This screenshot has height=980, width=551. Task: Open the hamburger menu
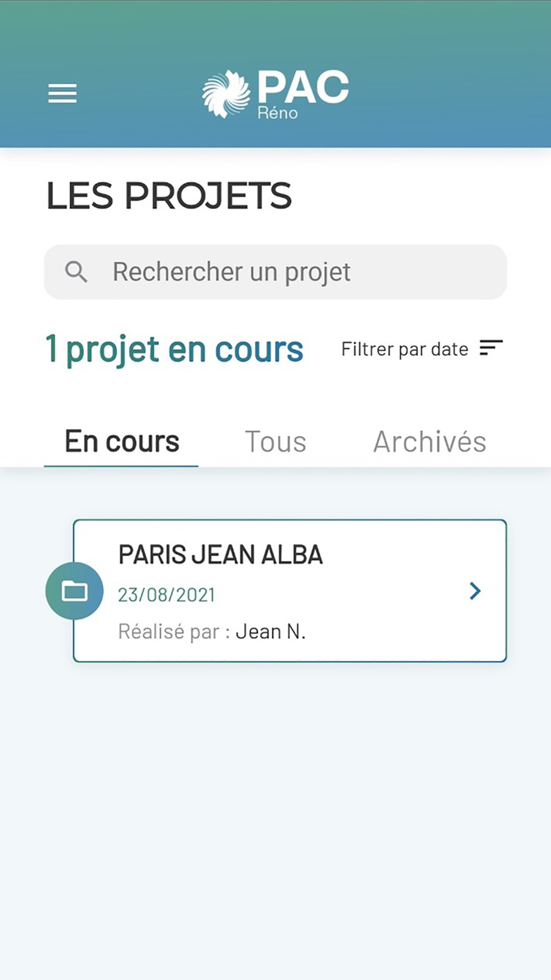(x=62, y=94)
